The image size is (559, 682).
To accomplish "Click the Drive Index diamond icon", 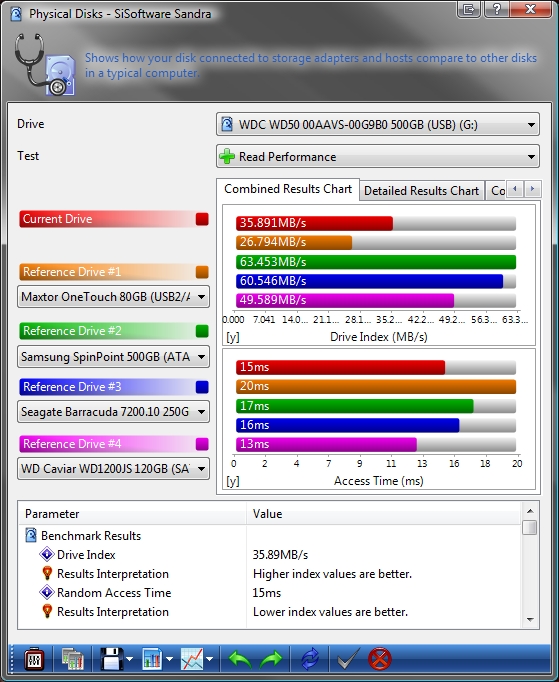I will coord(47,555).
